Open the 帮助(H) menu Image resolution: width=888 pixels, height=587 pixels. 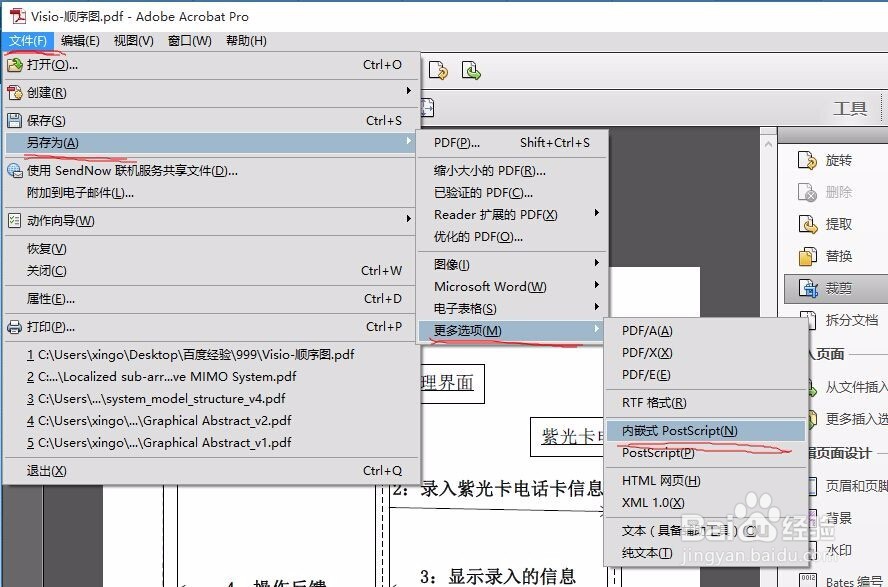(246, 41)
